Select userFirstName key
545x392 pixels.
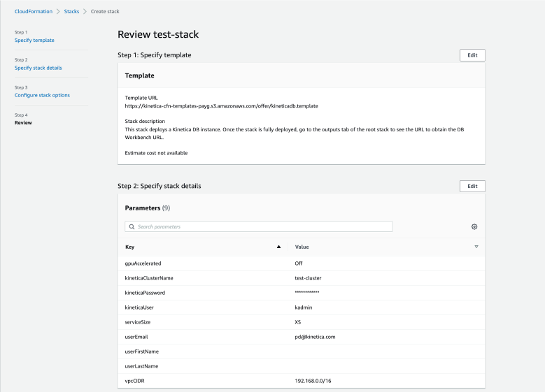[142, 351]
